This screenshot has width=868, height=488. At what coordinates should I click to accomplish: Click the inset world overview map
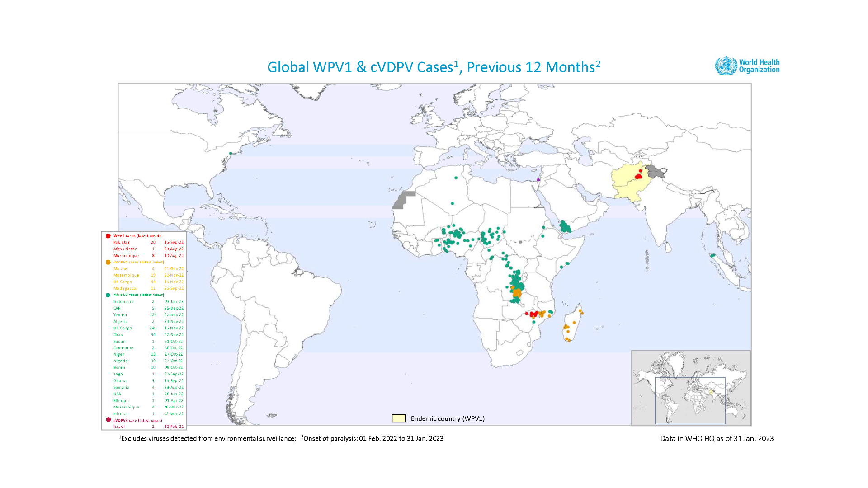691,388
